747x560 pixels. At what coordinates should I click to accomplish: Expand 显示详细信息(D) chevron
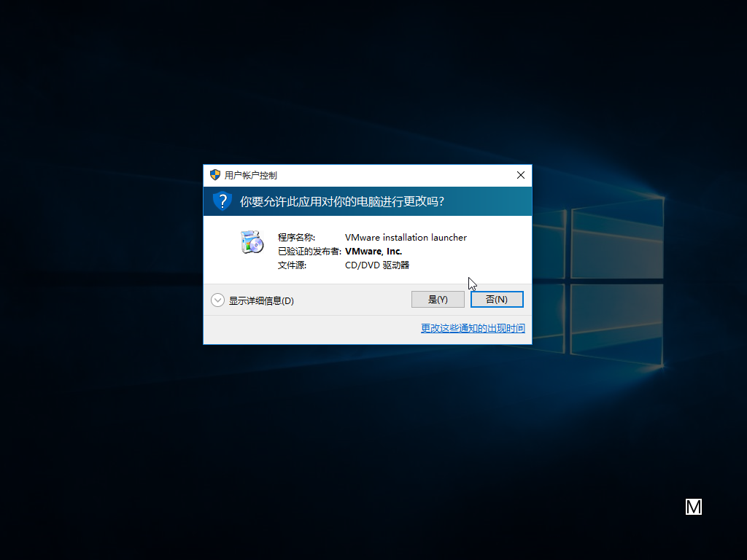[x=217, y=300]
